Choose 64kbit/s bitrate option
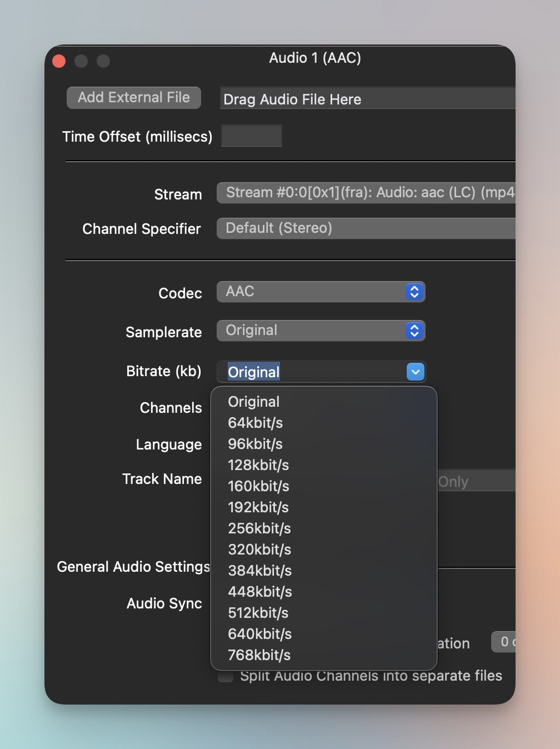 tap(256, 423)
